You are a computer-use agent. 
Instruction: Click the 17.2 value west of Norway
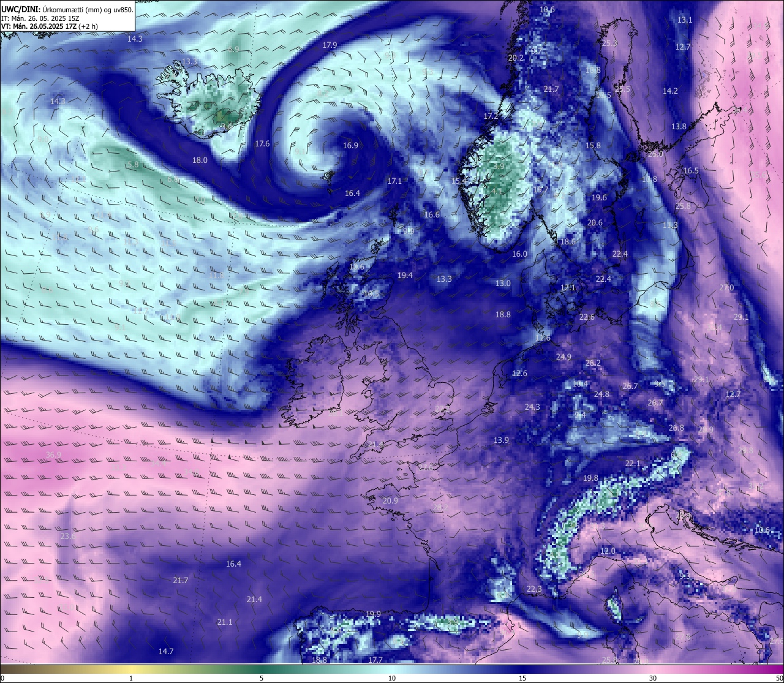pos(491,116)
